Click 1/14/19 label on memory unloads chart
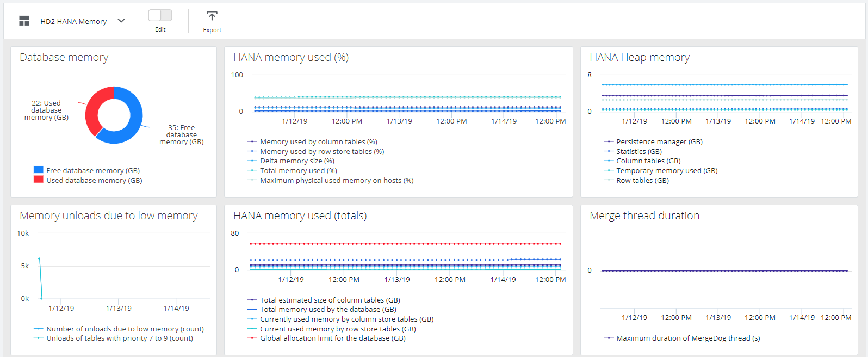The image size is (868, 357). pyautogui.click(x=176, y=309)
